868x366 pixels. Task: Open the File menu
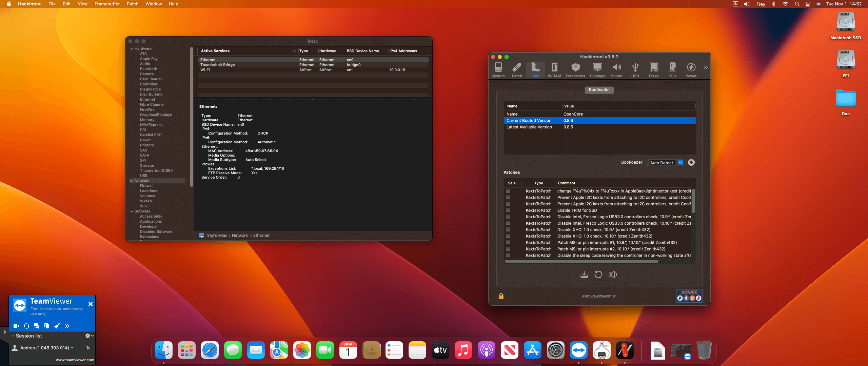(52, 4)
